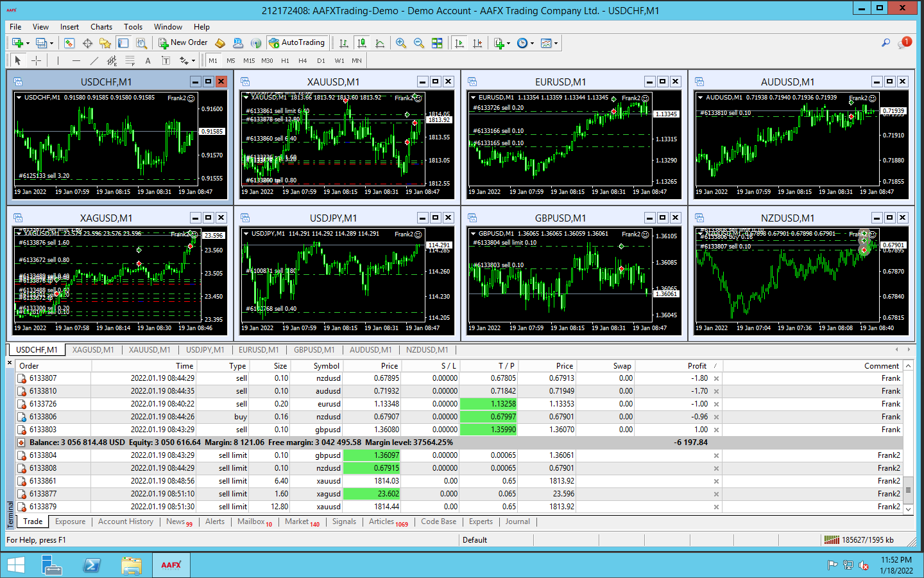The image size is (924, 578).
Task: Open the chat notifications bubble icon
Action: 905,43
